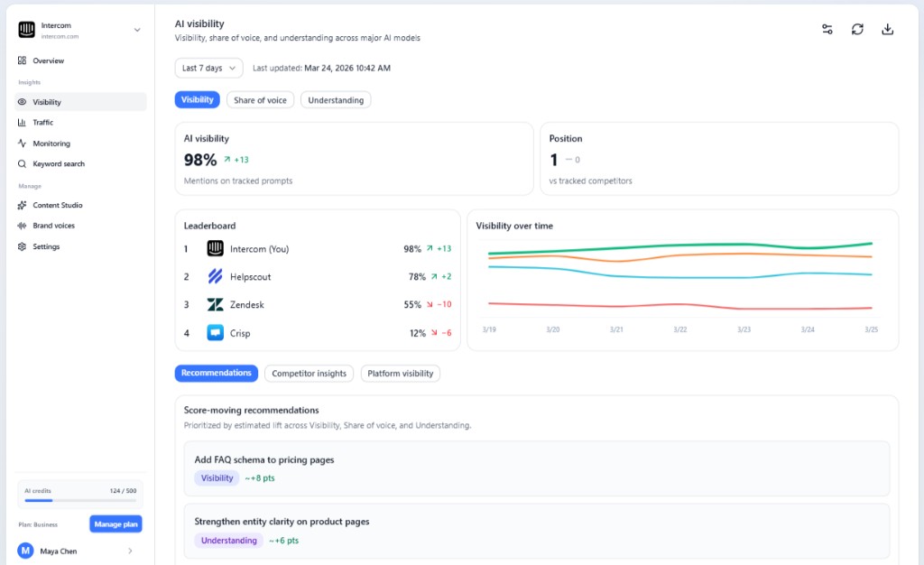This screenshot has width=924, height=565.
Task: Open Settings in the sidebar
Action: (x=80, y=246)
